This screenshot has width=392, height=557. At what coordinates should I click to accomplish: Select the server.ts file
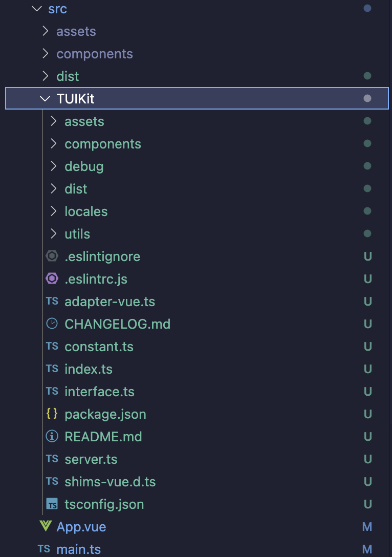point(91,459)
